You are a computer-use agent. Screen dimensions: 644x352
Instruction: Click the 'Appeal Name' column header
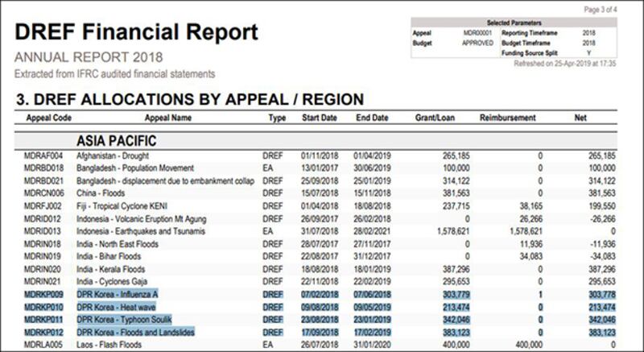[168, 118]
